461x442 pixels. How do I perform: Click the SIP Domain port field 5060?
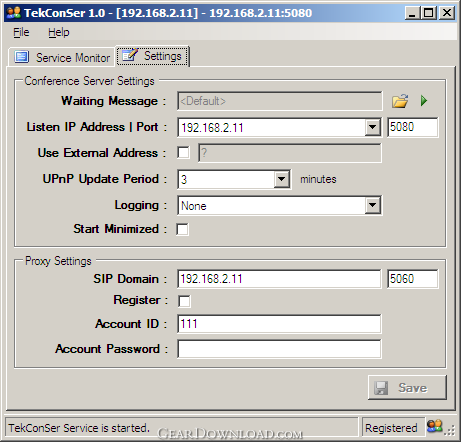[x=412, y=279]
